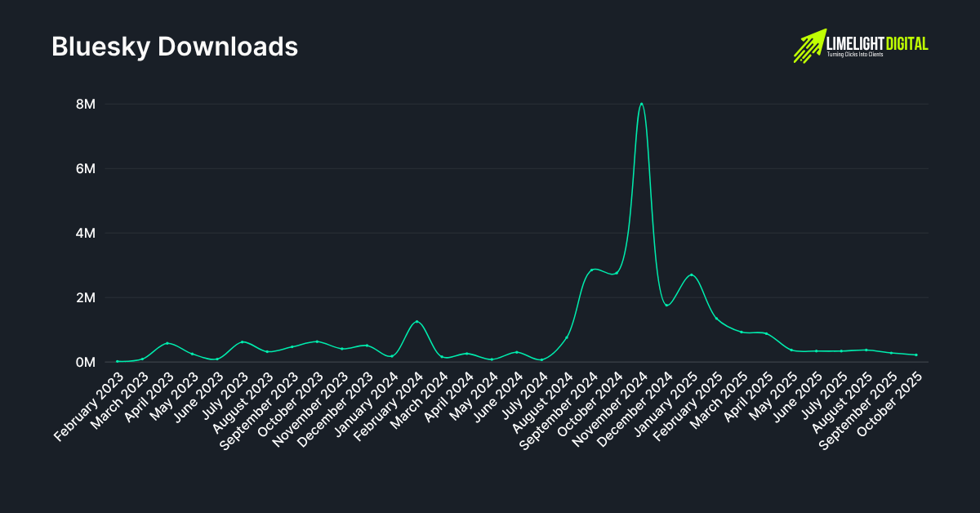Click the "October 2024" x-axis label
The height and width of the screenshot is (513, 980).
(x=591, y=404)
